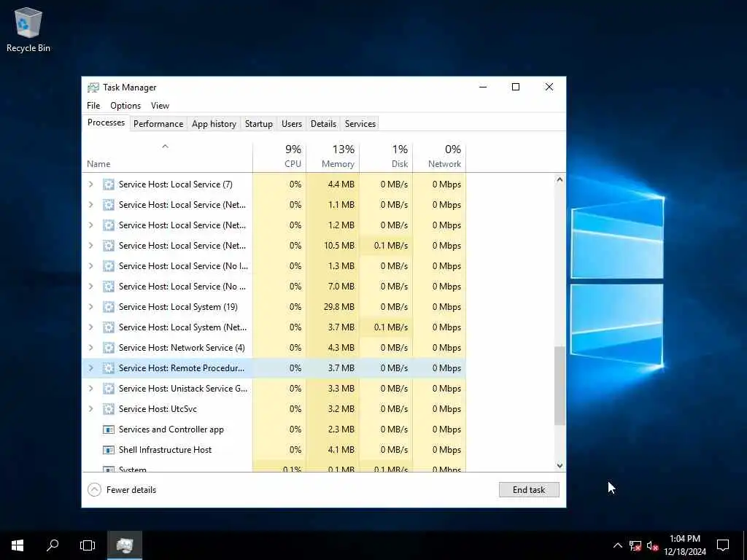Viewport: 747px width, 560px height.
Task: Expand the Local Service row using 1.3 MB
Action: [91, 265]
